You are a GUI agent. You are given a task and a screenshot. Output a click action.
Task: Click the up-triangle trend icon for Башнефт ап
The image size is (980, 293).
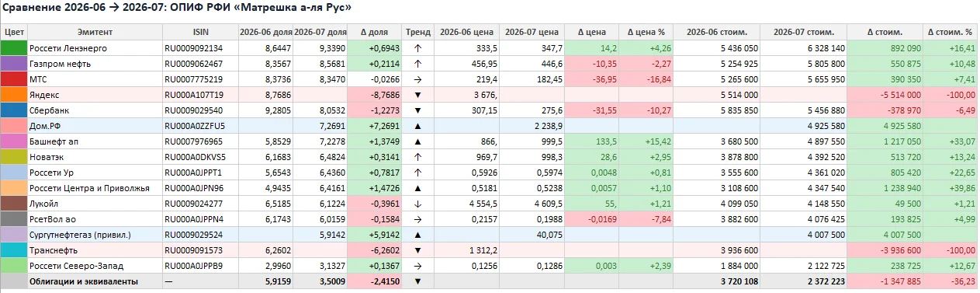417,141
